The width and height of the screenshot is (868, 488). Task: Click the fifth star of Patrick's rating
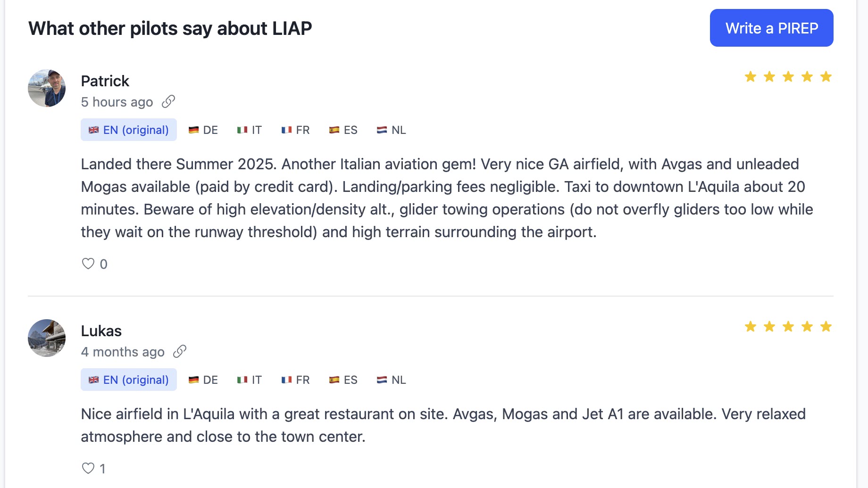pyautogui.click(x=826, y=76)
